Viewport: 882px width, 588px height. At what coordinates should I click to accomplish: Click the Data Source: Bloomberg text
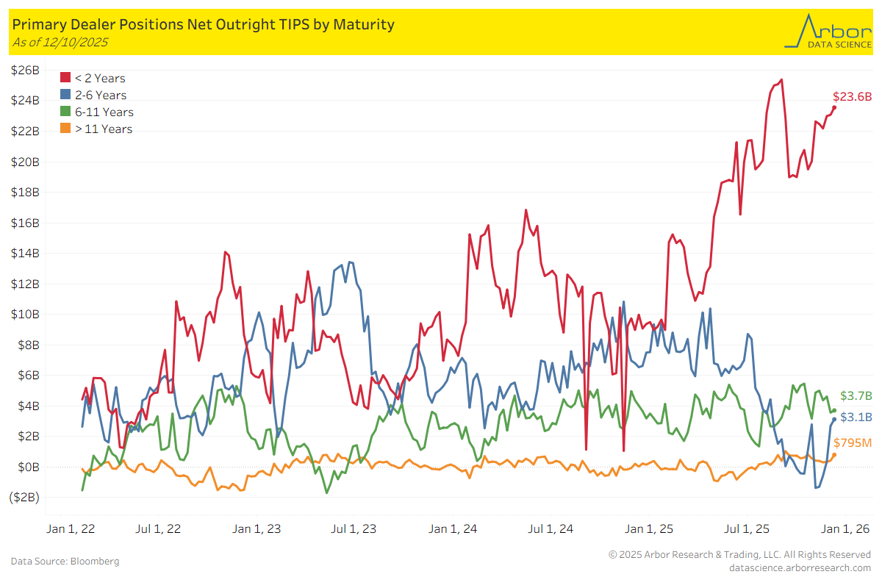(x=65, y=561)
